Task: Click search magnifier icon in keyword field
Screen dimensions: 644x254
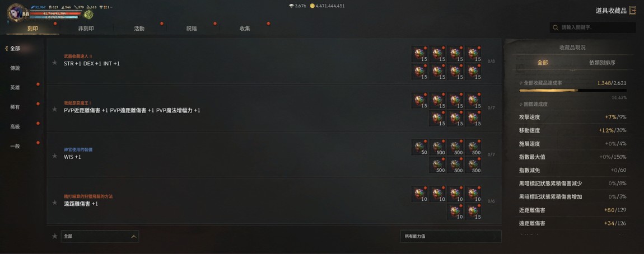Action: pos(556,27)
